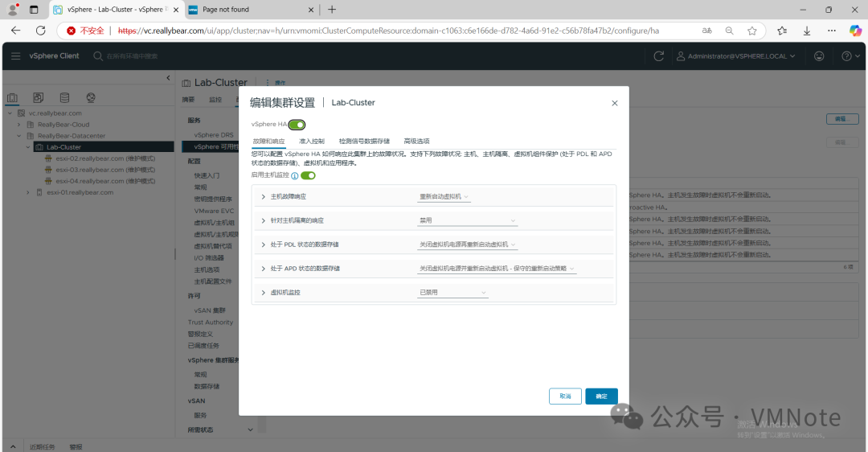868x452 pixels.
Task: Select Trust Authority in the configure menu
Action: [x=211, y=323]
